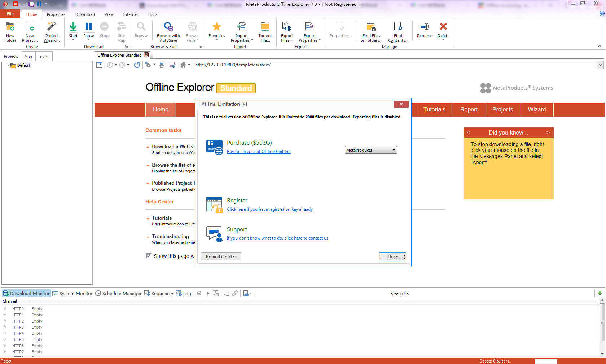Screen dimensions: 606x364
Task: Switch to the Properties ribbon tab
Action: (x=56, y=14)
